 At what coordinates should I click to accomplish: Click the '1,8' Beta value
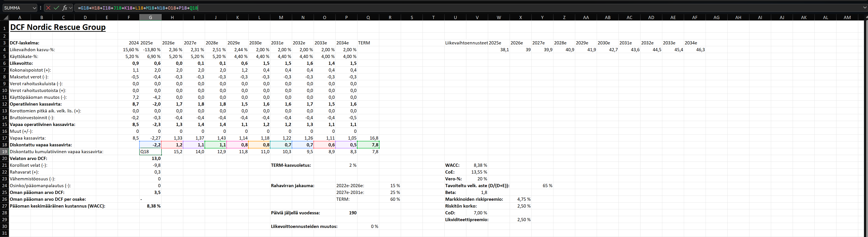pos(477,192)
